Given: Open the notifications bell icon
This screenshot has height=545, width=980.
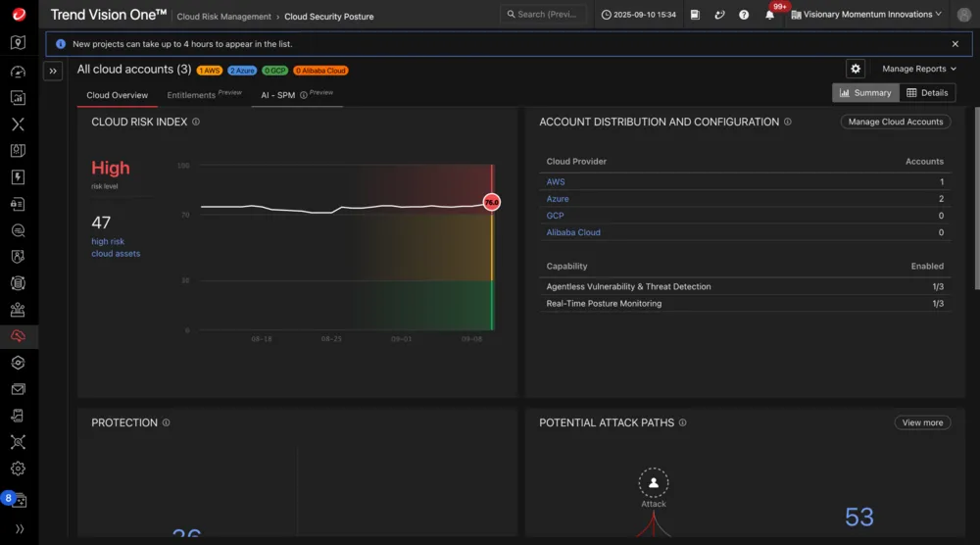Looking at the screenshot, I should pos(769,15).
